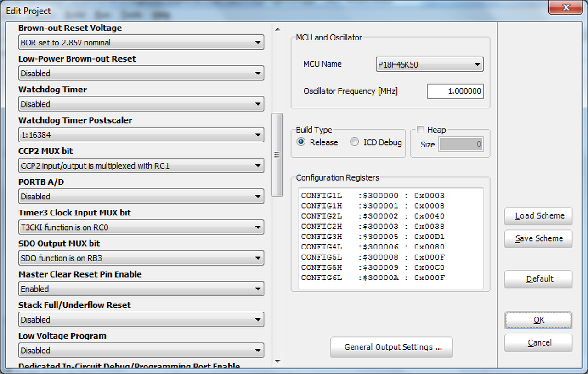This screenshot has height=374, width=588.
Task: Click the "Size" label beside the heap field
Action: [x=428, y=144]
